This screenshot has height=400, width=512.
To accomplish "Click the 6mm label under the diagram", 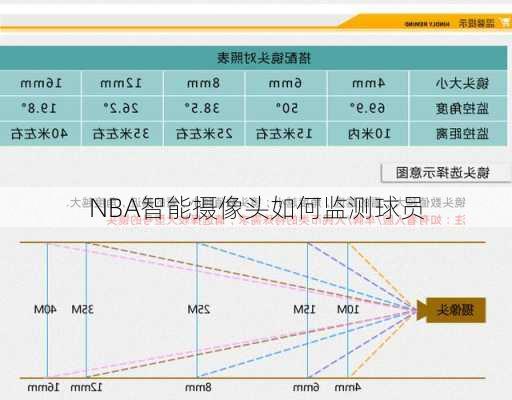I will click(306, 387).
